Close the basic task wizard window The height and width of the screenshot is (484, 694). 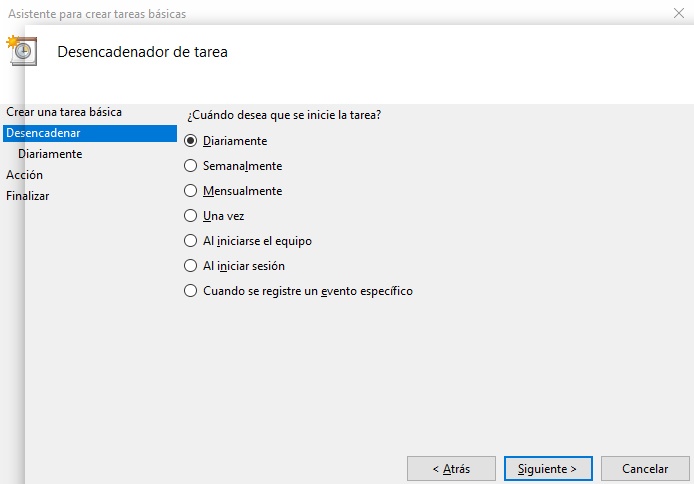[679, 14]
